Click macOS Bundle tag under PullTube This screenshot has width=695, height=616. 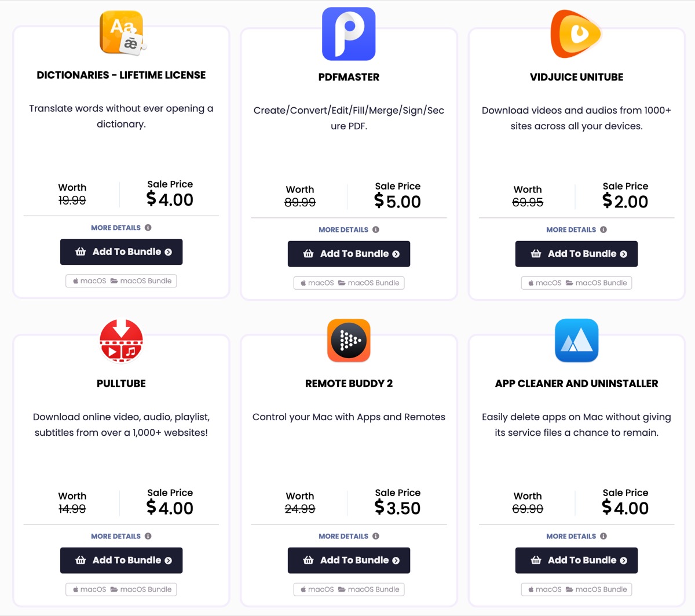point(141,589)
